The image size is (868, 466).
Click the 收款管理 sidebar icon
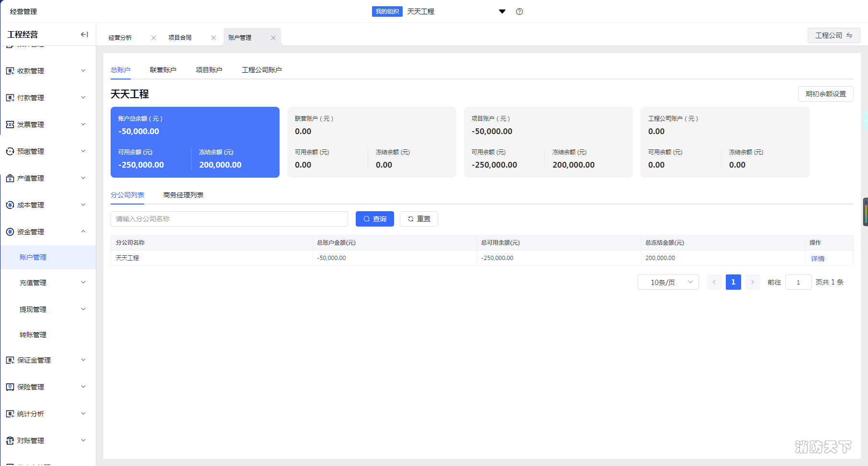10,71
